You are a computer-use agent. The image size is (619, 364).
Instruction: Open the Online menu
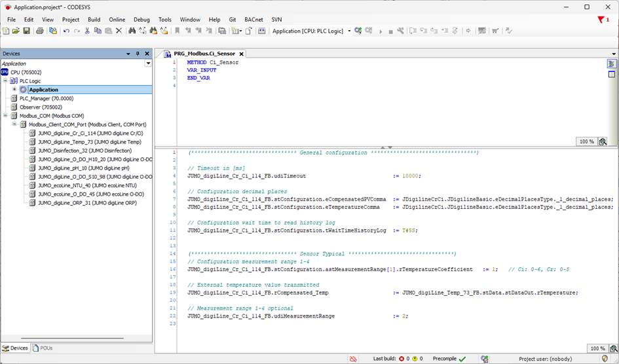click(117, 20)
